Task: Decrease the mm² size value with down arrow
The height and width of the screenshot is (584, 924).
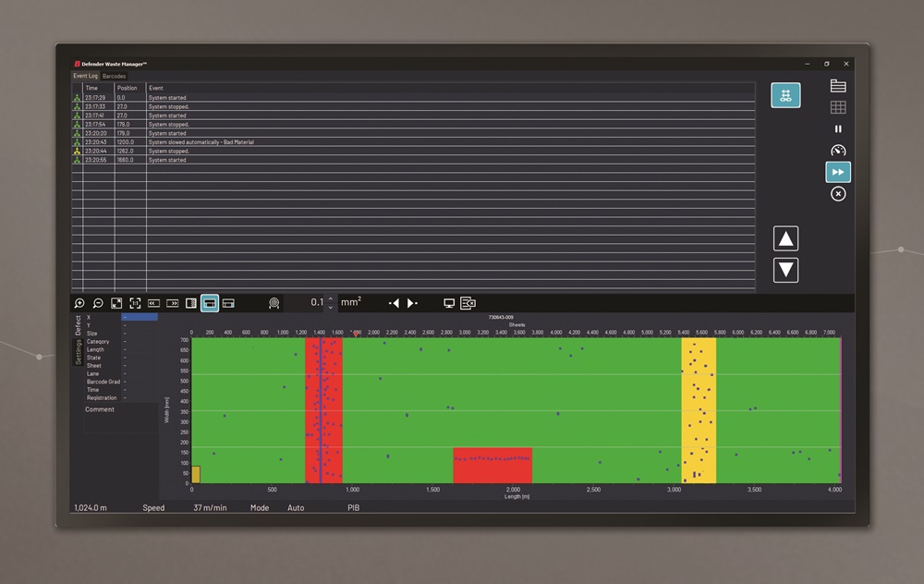Action: tap(331, 308)
